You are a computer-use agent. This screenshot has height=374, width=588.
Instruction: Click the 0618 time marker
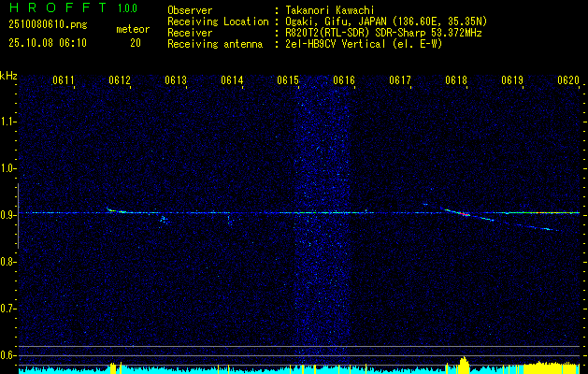456,80
